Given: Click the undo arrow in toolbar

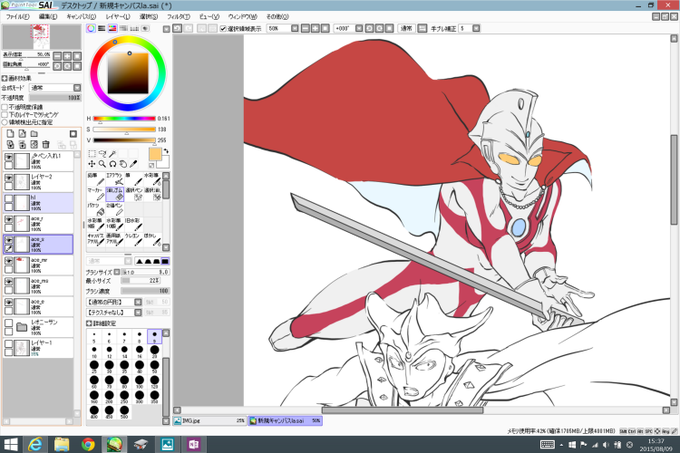Looking at the screenshot, I should [x=177, y=28].
